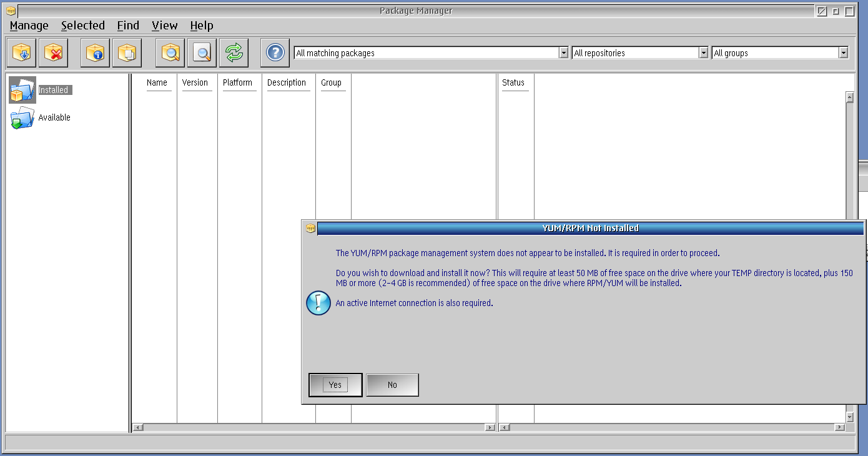The height and width of the screenshot is (456, 868).
Task: Sort by the Platform column header
Action: click(x=237, y=82)
